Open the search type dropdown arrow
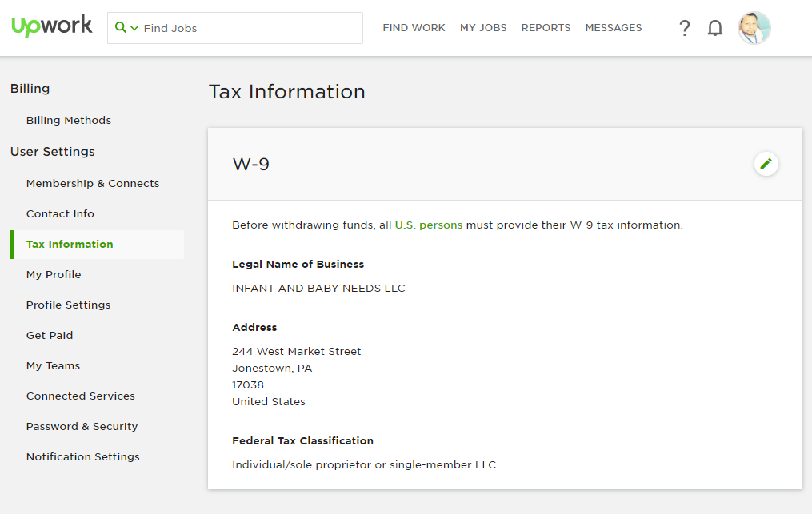This screenshot has height=514, width=812. coord(134,28)
